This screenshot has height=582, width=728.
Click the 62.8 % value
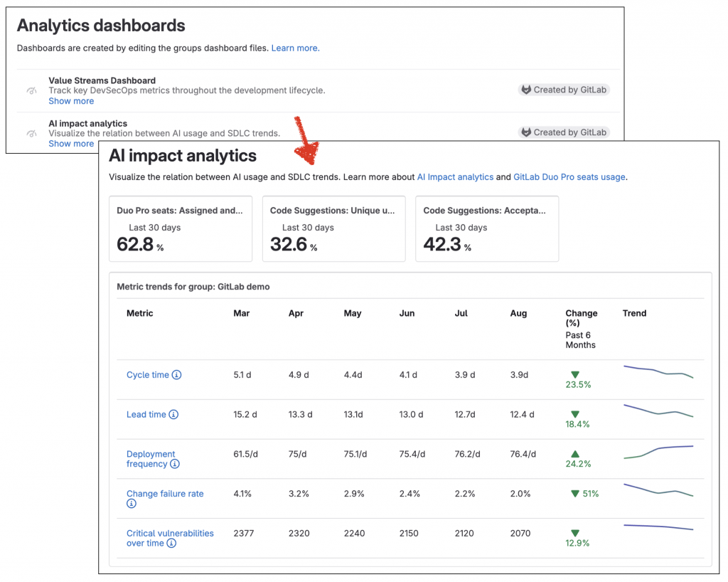tap(140, 244)
